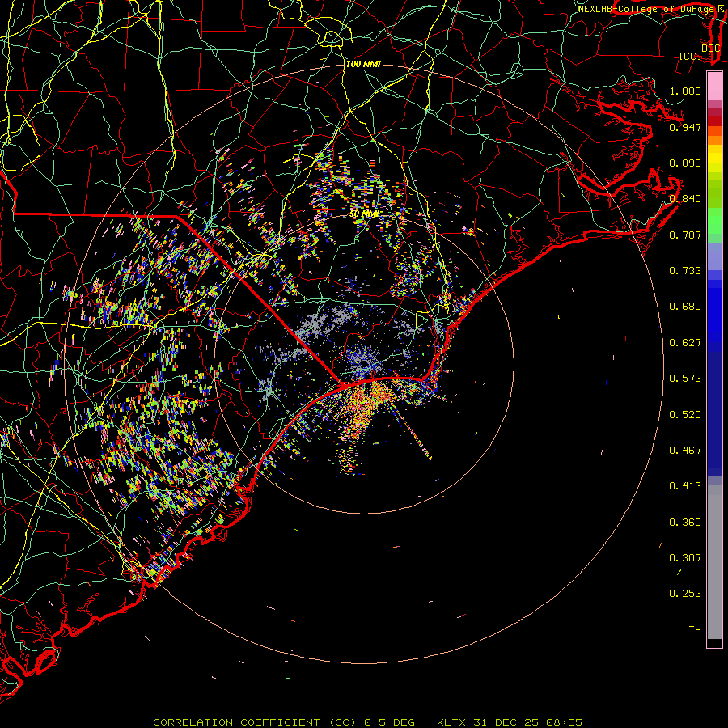Pick the red swatch near 0.947
This screenshot has height=728, width=728.
pos(714,121)
